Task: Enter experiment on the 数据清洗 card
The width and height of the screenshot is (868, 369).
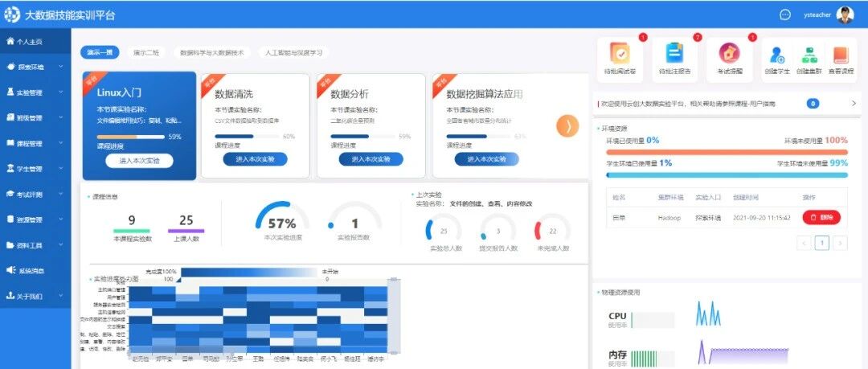Action: [x=256, y=159]
